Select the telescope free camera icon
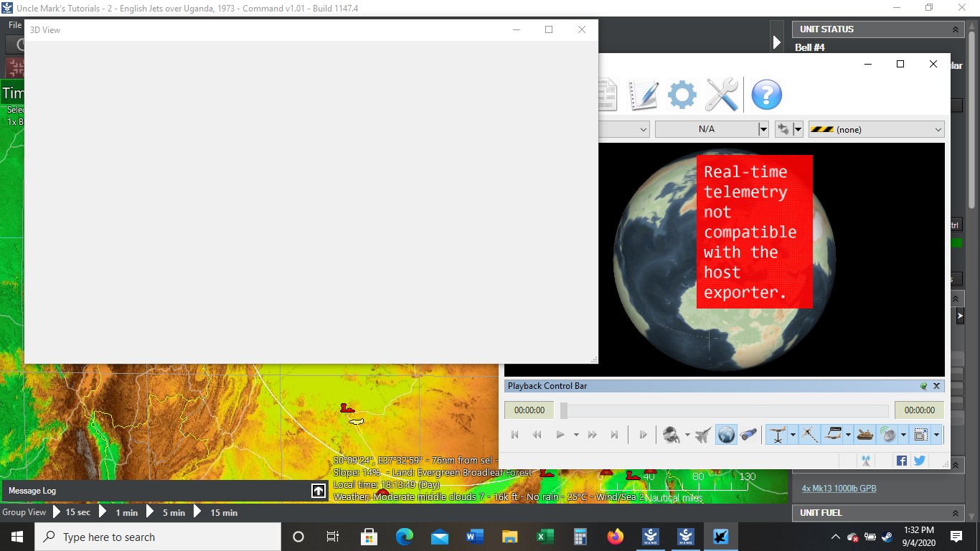This screenshot has width=980, height=551. tap(748, 435)
